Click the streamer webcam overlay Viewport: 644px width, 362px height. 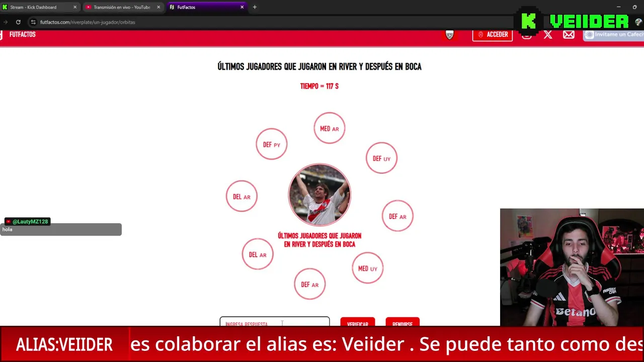click(x=572, y=267)
